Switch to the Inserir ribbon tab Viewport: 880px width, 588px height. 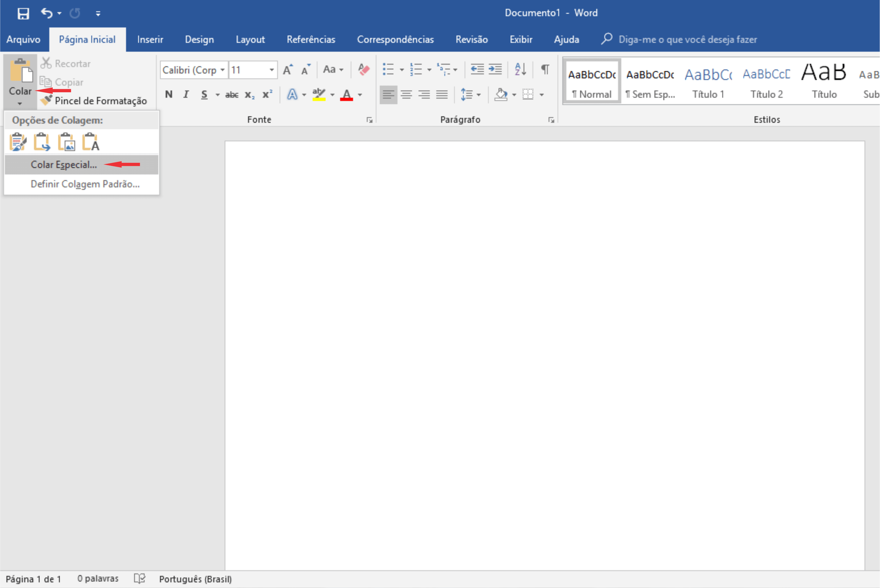tap(150, 39)
